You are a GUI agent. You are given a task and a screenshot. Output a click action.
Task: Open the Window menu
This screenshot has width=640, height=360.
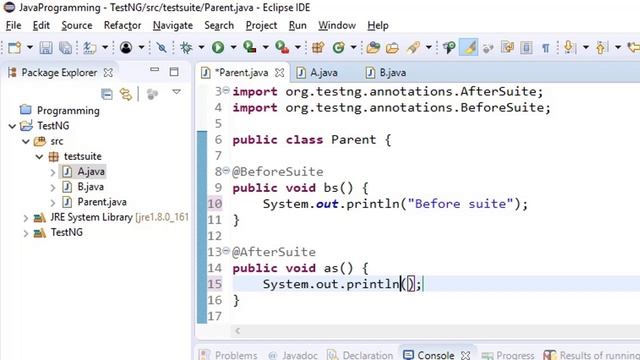[x=337, y=25]
